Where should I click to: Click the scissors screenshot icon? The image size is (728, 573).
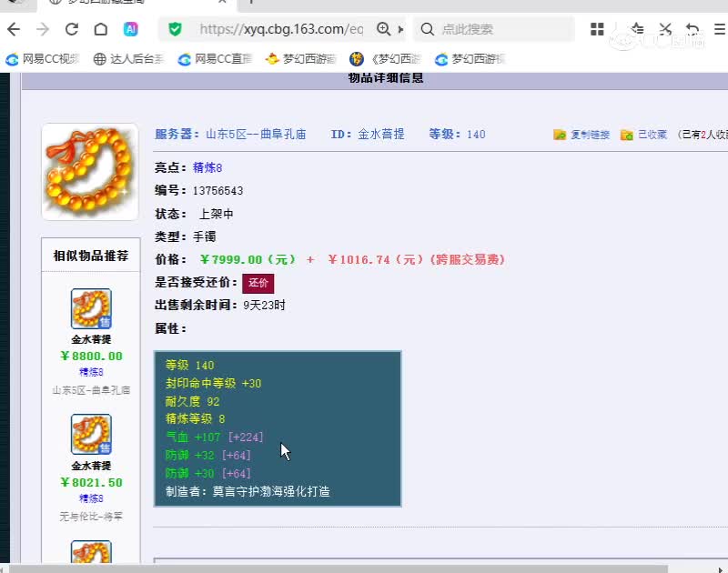(665, 29)
